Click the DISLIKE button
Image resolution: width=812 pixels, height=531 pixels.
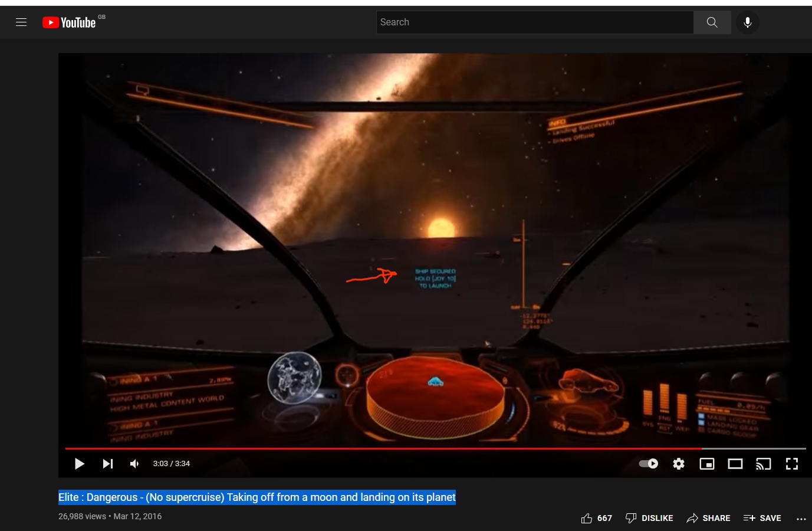coord(649,518)
